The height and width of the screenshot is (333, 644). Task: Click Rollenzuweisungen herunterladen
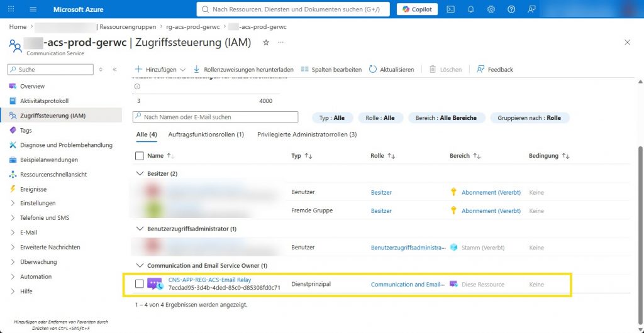[243, 70]
